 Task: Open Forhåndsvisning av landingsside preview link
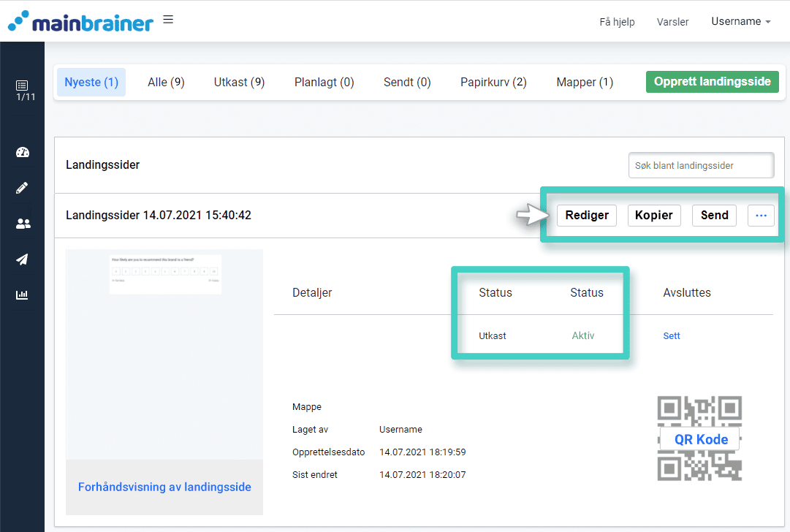164,487
